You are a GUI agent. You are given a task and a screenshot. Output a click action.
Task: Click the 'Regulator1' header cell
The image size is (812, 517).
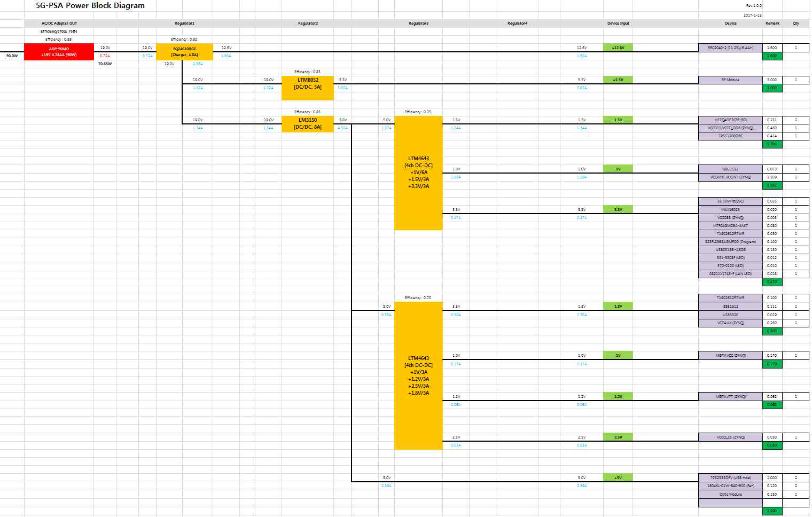point(184,23)
